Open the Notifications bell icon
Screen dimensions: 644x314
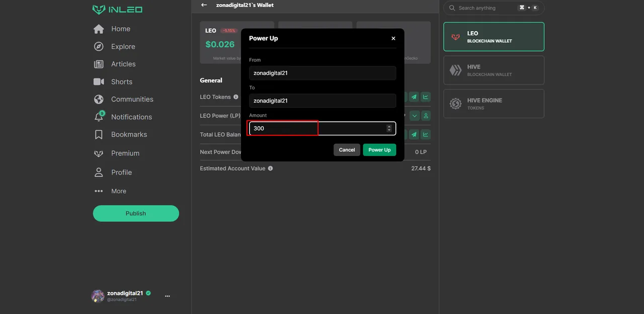point(99,117)
